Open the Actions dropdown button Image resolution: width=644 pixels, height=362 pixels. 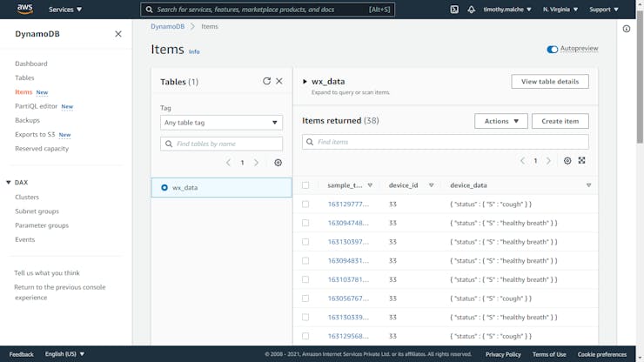pyautogui.click(x=501, y=121)
